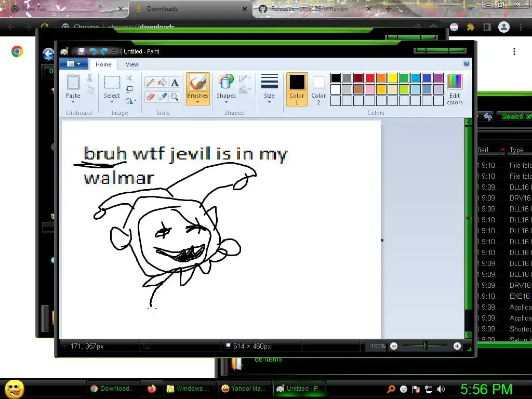The width and height of the screenshot is (532, 399).
Task: Click the Paste clipboard icon
Action: point(73,82)
